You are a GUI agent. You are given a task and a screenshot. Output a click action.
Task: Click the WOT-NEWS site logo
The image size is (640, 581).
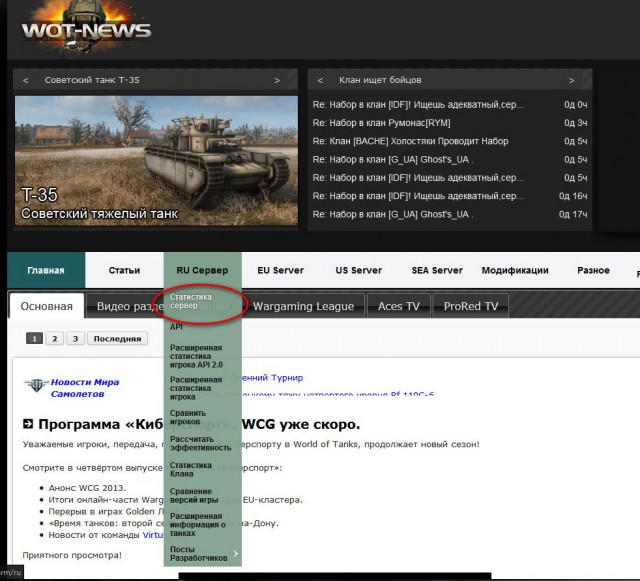(87, 29)
